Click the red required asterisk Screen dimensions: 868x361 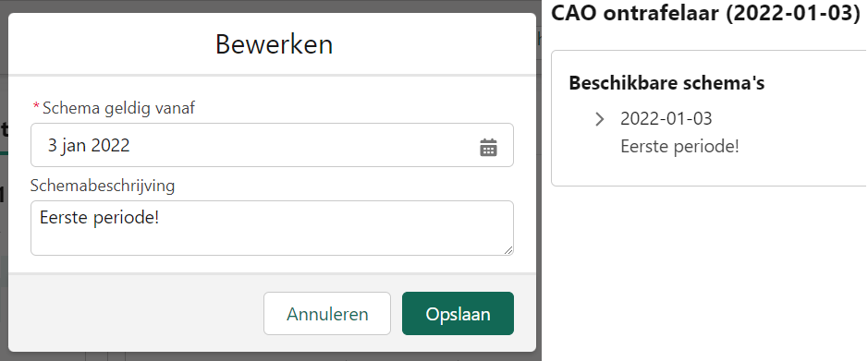point(37,106)
